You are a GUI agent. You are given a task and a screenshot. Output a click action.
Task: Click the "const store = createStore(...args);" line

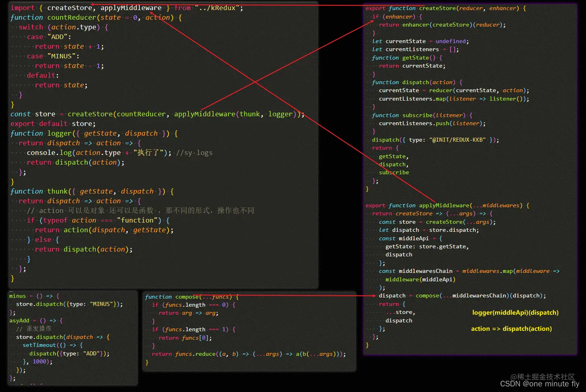[437, 222]
